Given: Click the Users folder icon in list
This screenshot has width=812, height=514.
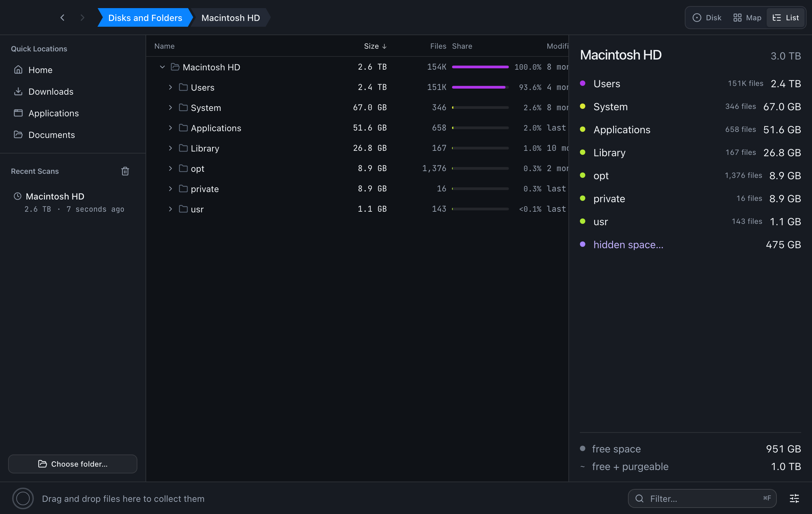Looking at the screenshot, I should [x=183, y=87].
